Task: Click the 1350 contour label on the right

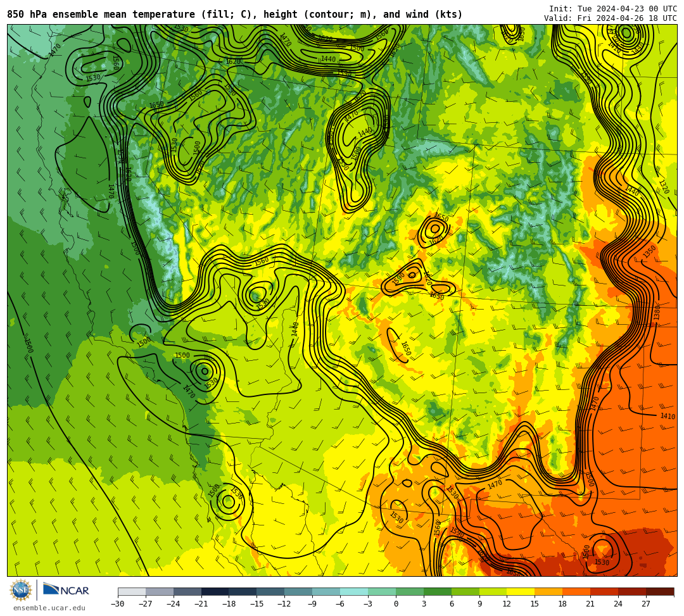Action: (649, 251)
